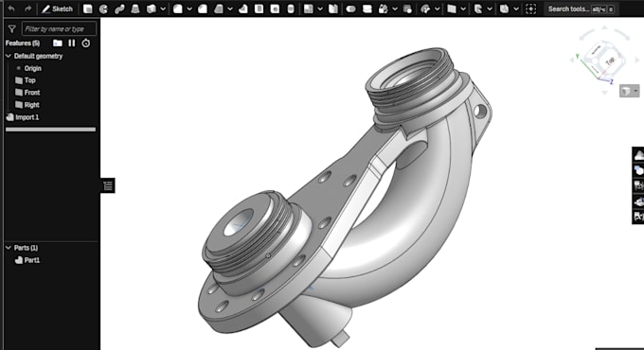Screen dimensions: 644x350
Task: Select the Boolean tool
Action: tap(350, 9)
